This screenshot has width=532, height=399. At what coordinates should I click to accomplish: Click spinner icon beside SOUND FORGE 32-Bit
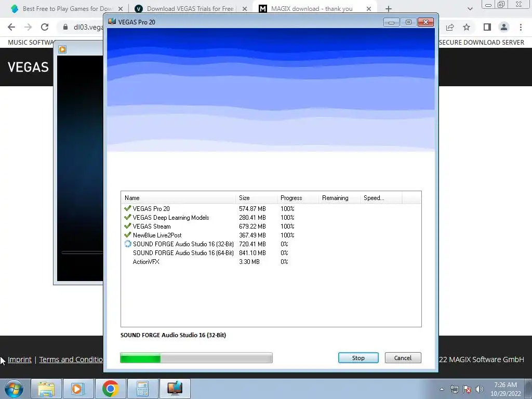pos(128,244)
